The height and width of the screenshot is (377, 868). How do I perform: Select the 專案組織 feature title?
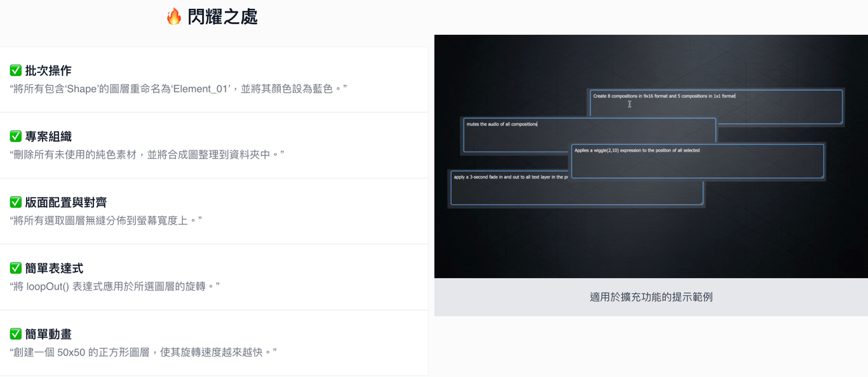[x=48, y=136]
